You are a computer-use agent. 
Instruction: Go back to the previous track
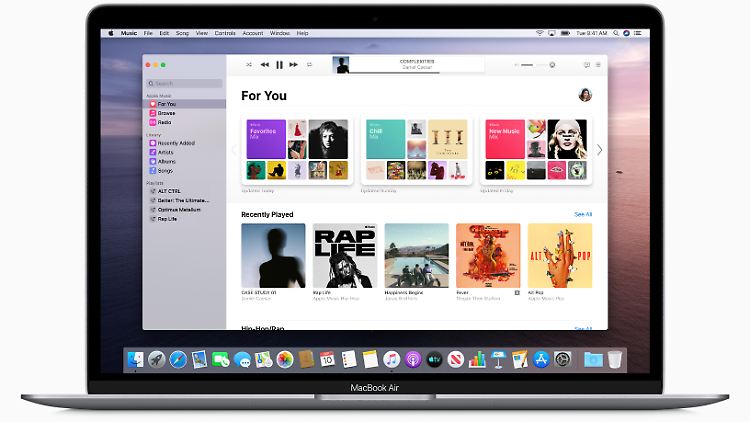click(264, 64)
